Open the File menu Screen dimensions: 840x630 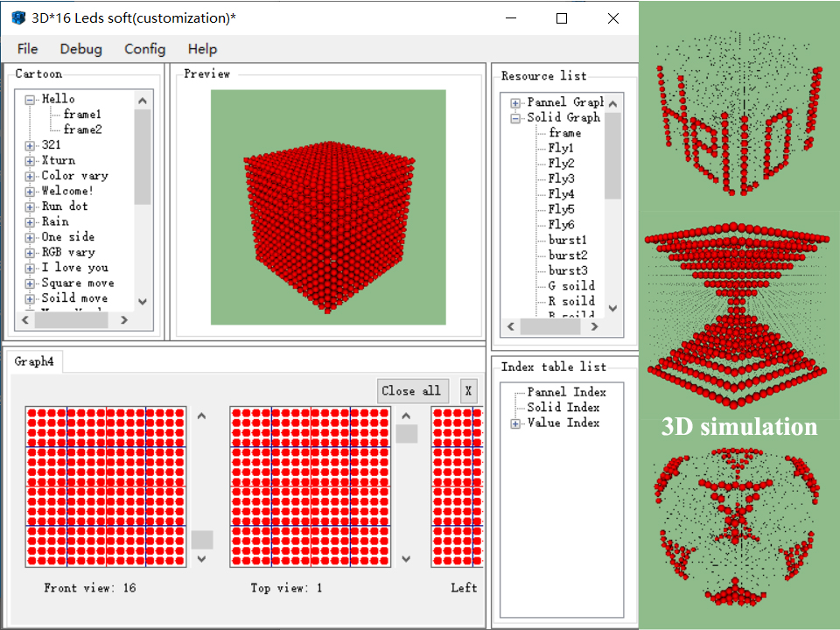[27, 49]
